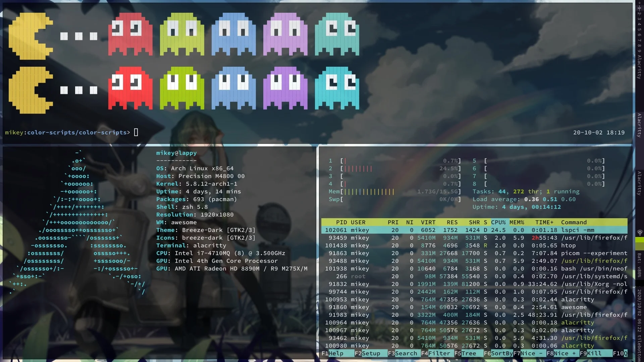Select firefox process row PID 93459
Viewport: 644px width, 362px height.
[x=474, y=238]
